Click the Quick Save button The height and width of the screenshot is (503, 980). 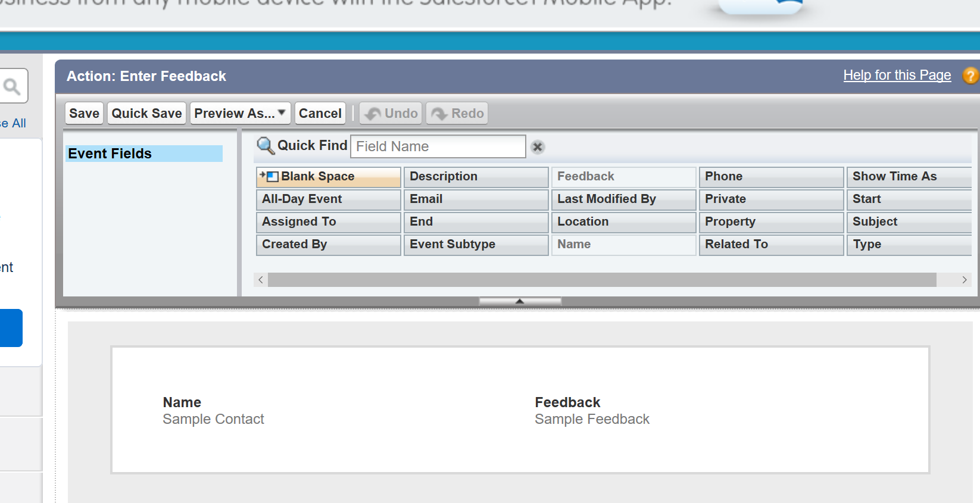click(147, 113)
